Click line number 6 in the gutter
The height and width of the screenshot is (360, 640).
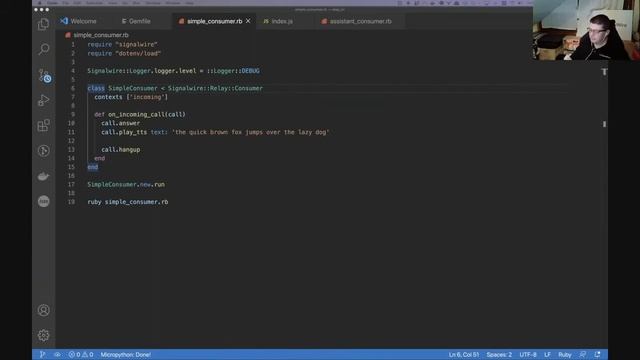coord(73,88)
